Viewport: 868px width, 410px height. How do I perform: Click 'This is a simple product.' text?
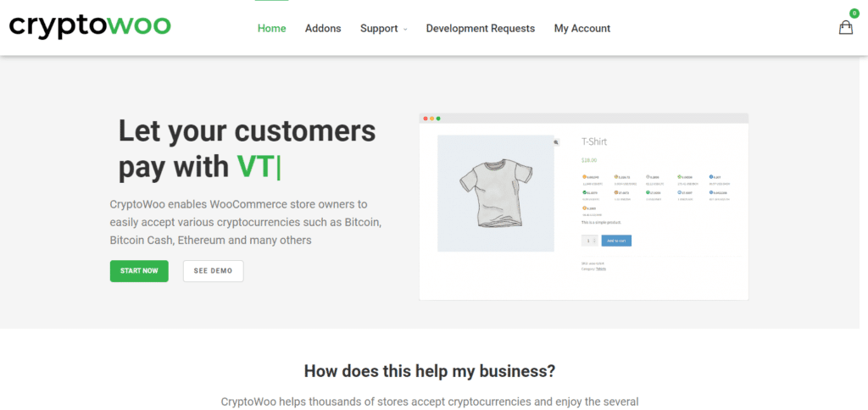601,223
